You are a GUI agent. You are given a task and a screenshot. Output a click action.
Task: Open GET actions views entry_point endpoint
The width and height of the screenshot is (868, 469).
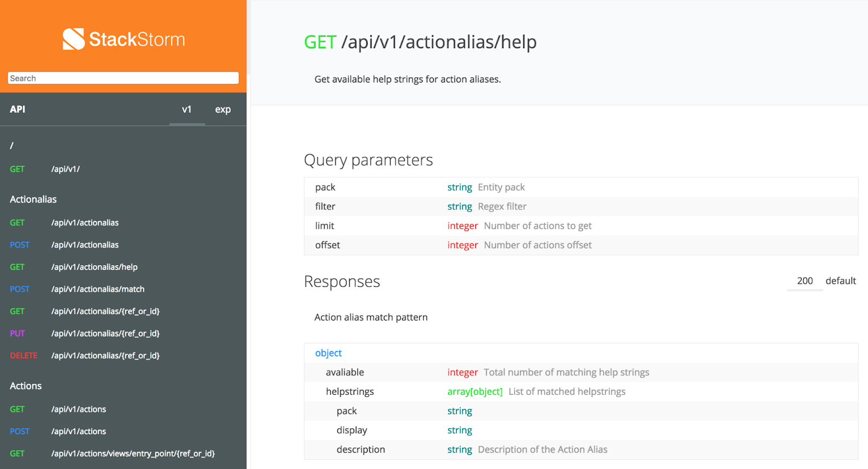pyautogui.click(x=133, y=454)
